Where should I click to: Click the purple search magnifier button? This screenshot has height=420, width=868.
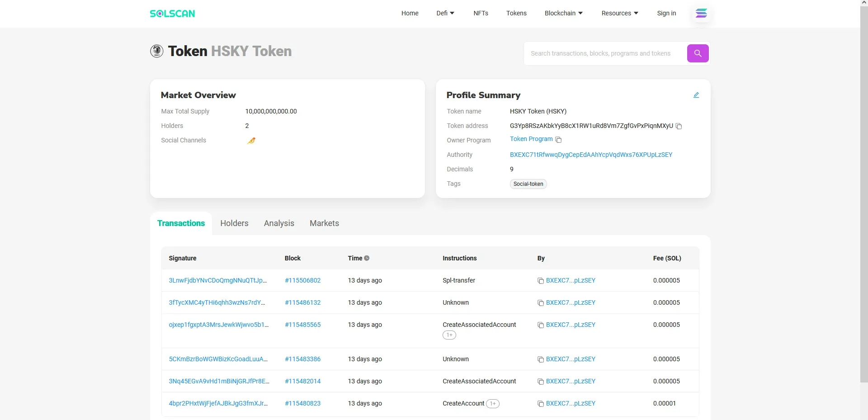tap(698, 53)
